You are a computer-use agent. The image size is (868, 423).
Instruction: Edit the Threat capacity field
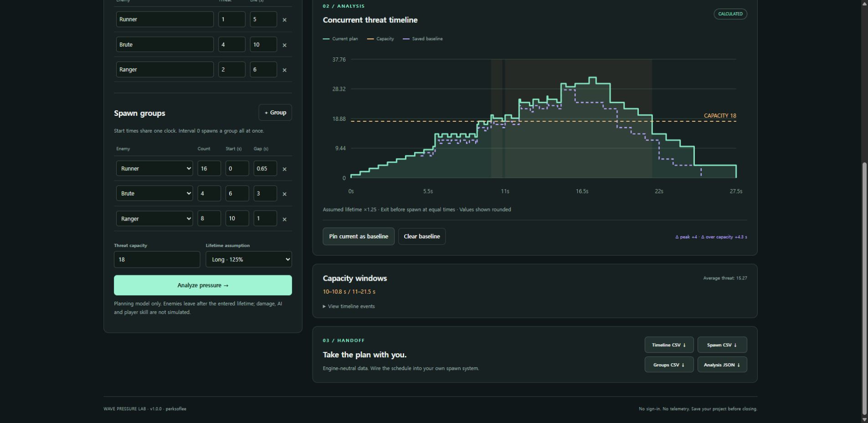[157, 259]
